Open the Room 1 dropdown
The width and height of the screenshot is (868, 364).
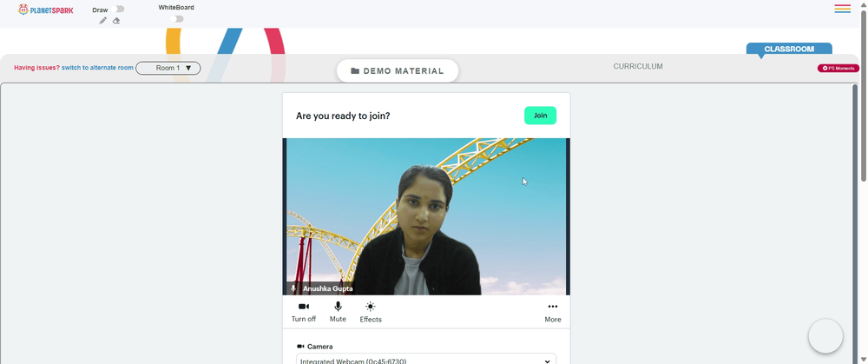[x=168, y=68]
